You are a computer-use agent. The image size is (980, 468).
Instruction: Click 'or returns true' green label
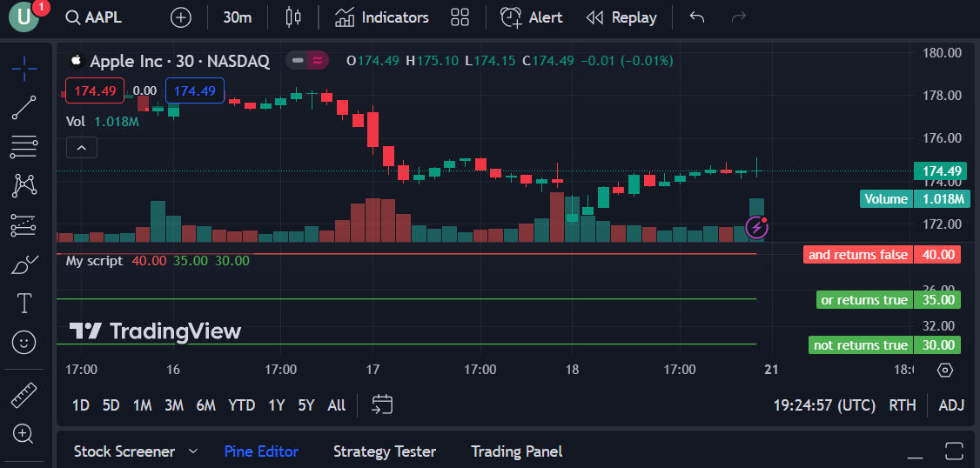(864, 300)
